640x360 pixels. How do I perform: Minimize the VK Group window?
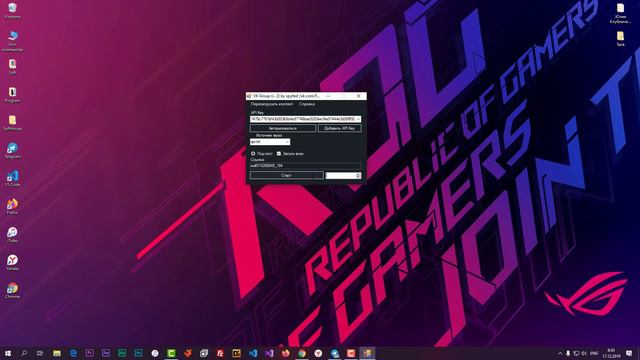coord(328,96)
